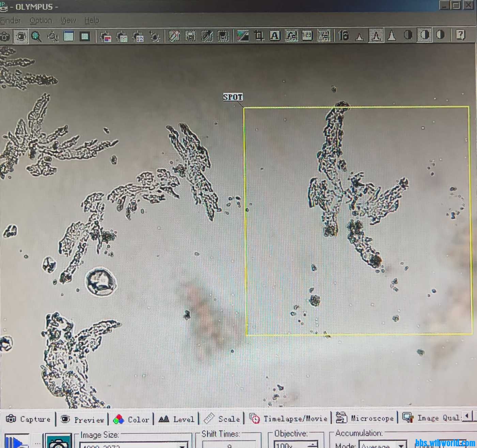Click the tab scroll left arrow

(x=467, y=416)
